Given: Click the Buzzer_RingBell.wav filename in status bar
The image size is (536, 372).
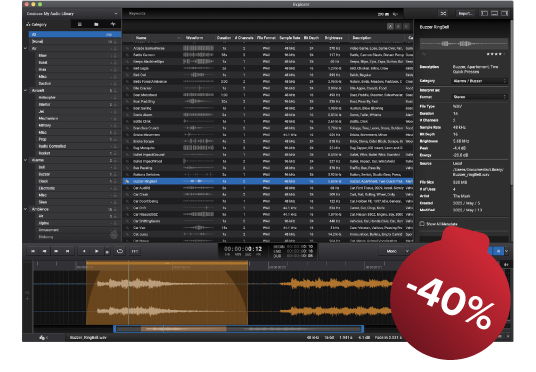Looking at the screenshot, I should (x=88, y=337).
